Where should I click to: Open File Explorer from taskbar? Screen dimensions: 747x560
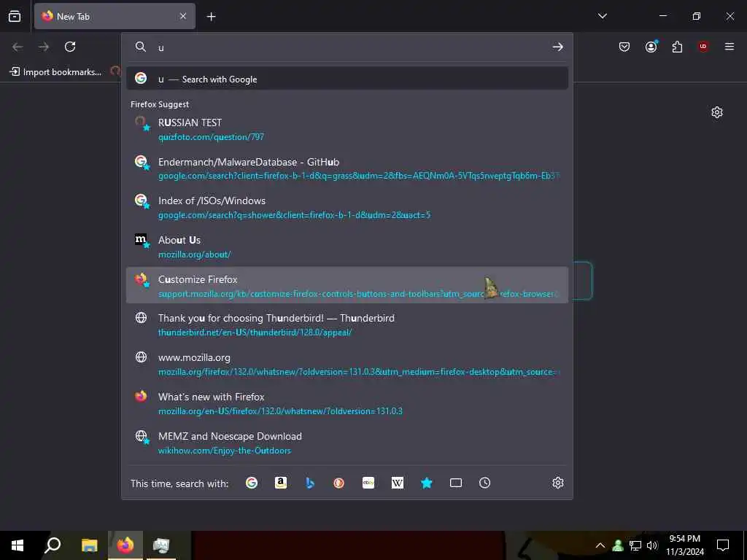tap(89, 545)
